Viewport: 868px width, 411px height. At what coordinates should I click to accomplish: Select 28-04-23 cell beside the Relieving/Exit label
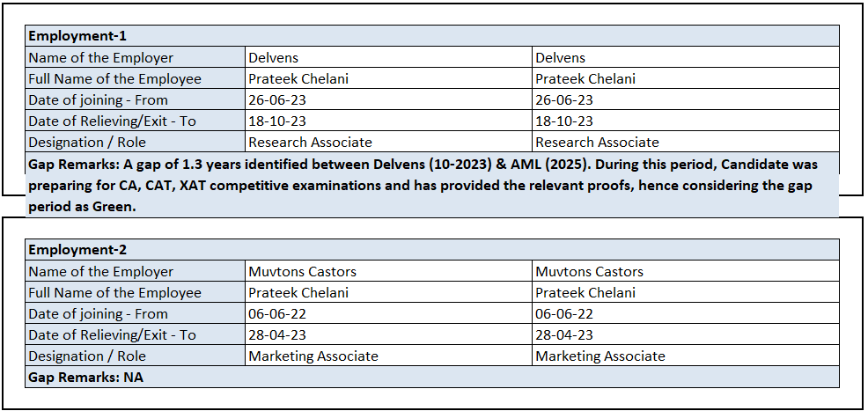[277, 335]
